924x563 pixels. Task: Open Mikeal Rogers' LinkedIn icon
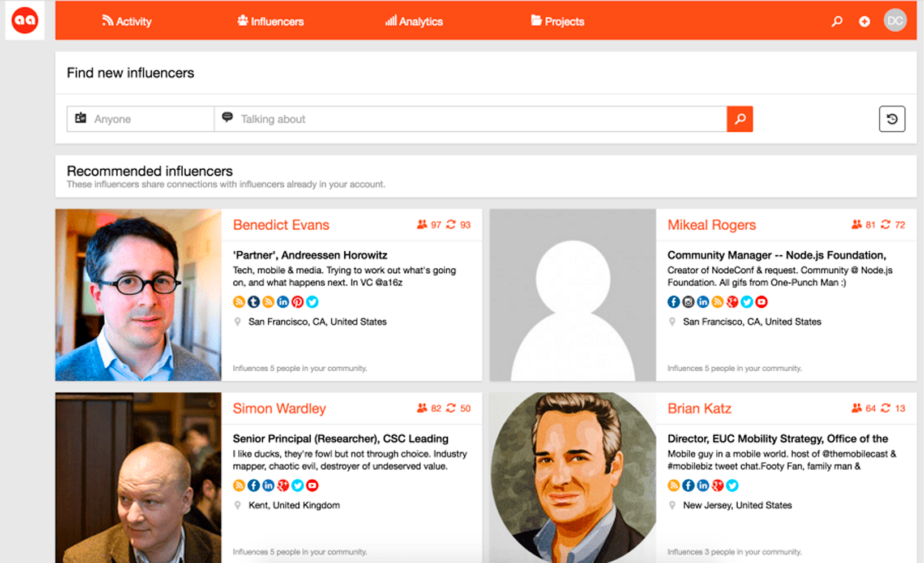point(703,302)
